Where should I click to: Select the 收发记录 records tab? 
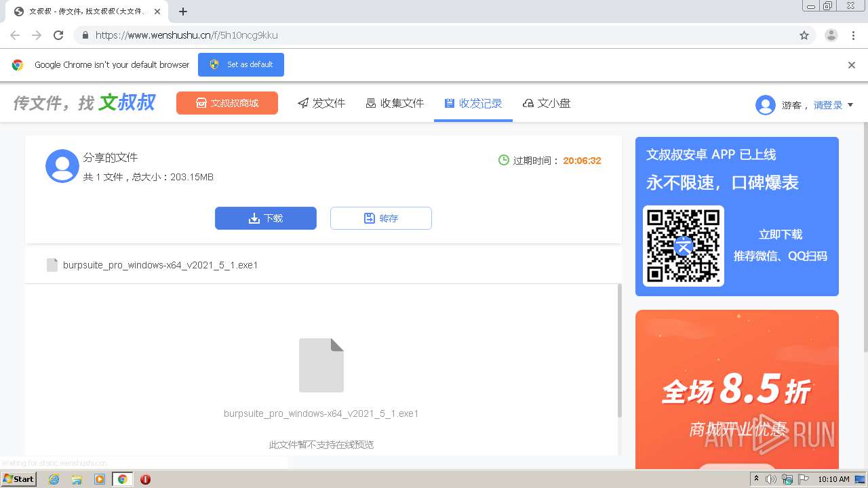[473, 103]
